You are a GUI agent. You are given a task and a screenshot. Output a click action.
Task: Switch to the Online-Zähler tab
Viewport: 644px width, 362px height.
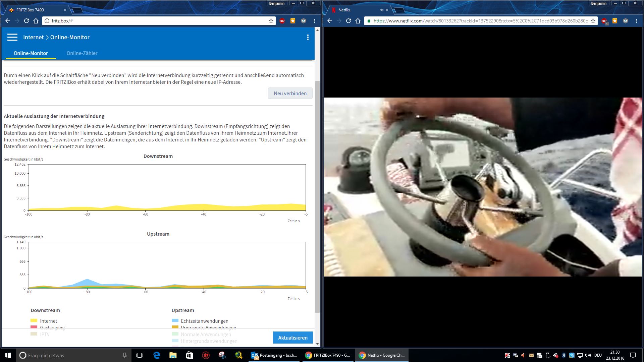point(82,53)
